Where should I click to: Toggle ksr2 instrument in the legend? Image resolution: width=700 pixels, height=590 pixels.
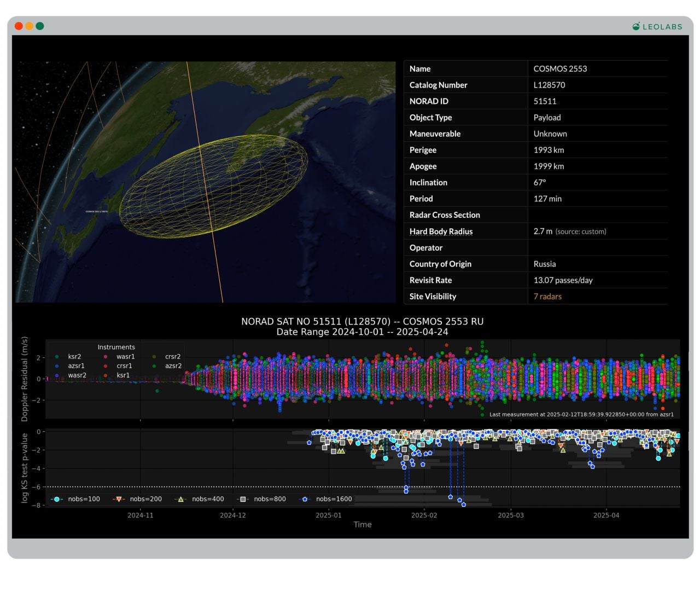click(74, 357)
